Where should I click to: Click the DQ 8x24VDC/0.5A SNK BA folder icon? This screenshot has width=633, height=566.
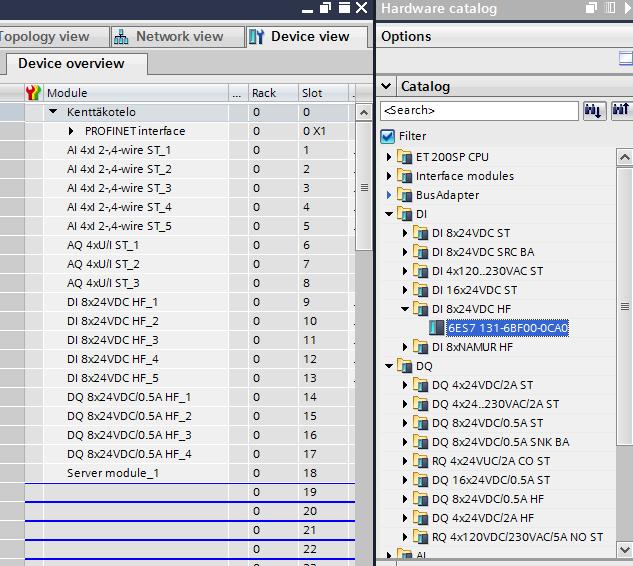coord(421,442)
